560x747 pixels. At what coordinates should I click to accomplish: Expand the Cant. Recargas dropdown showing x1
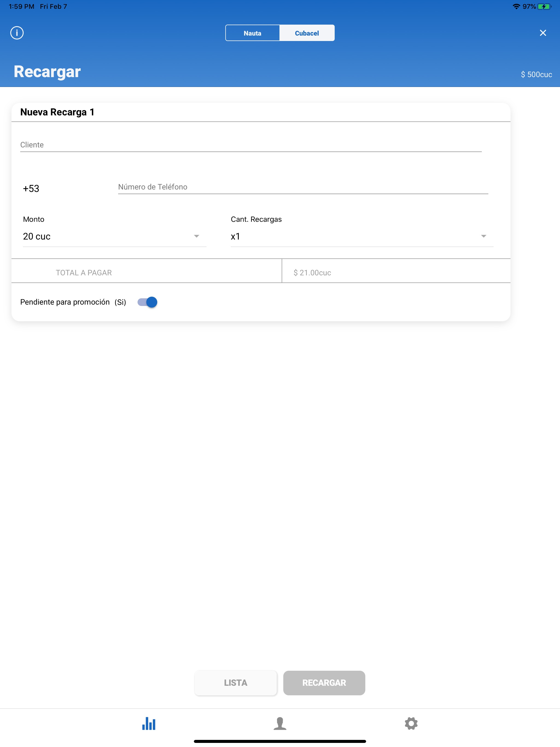click(x=362, y=237)
